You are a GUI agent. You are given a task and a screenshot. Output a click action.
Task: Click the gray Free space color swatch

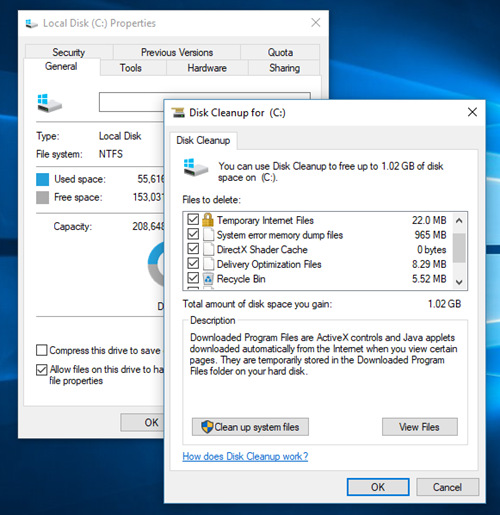point(43,197)
